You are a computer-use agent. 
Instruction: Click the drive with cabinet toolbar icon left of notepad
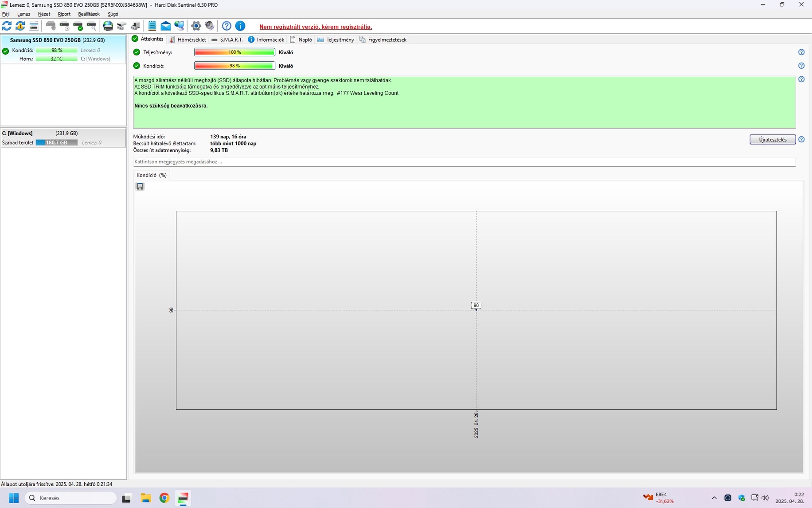pyautogui.click(x=135, y=26)
